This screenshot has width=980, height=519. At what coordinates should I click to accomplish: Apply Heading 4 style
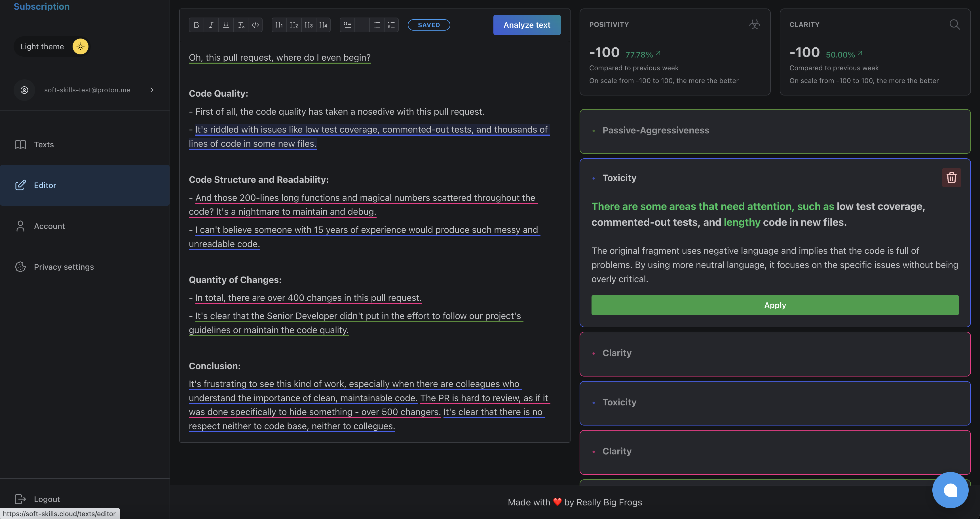[x=323, y=25]
